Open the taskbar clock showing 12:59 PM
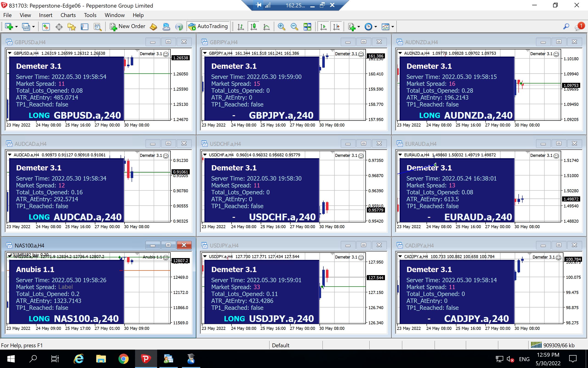Viewport: 588px width, 368px height. click(x=548, y=359)
